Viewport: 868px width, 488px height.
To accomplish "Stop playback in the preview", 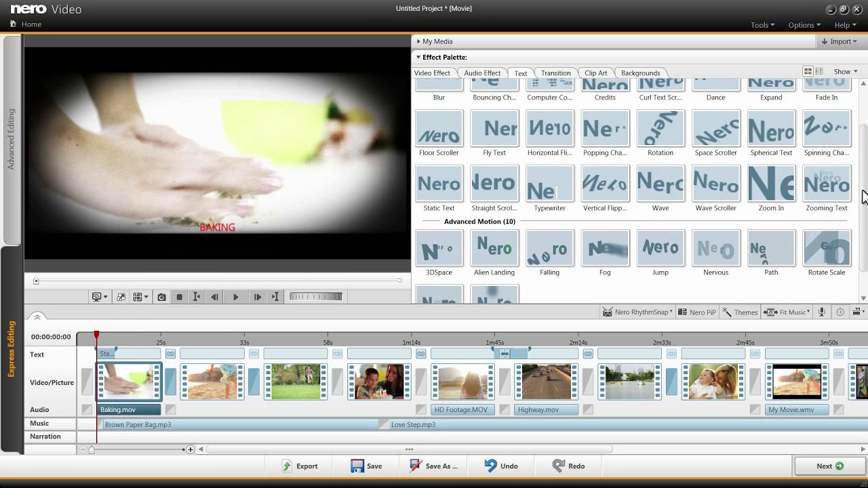I will tap(179, 297).
